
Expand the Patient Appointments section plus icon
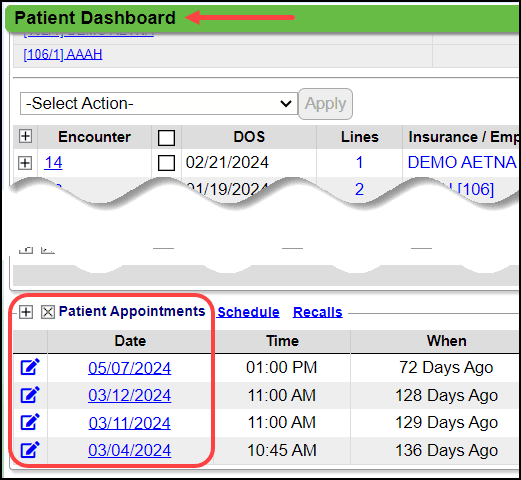26,312
